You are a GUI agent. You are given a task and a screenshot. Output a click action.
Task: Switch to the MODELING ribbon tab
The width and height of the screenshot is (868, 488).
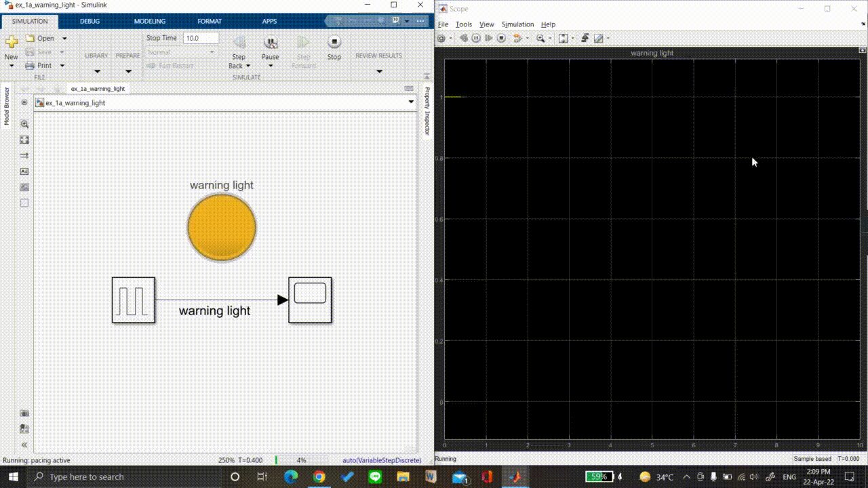pyautogui.click(x=149, y=21)
